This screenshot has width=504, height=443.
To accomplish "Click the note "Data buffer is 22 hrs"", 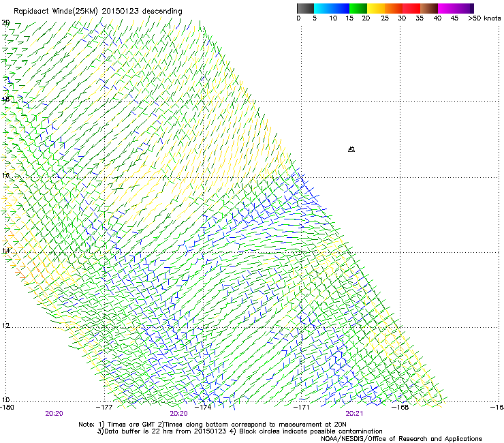I will [x=139, y=431].
